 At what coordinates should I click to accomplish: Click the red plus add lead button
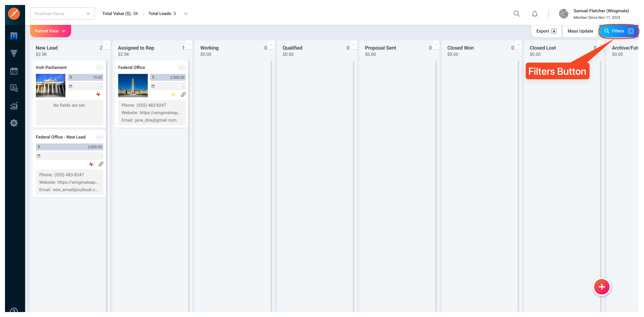point(601,287)
